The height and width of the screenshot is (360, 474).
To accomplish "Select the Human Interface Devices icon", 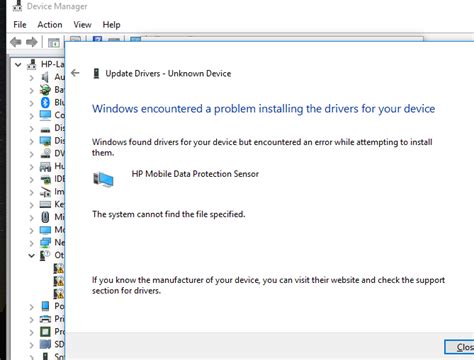I will tap(45, 166).
